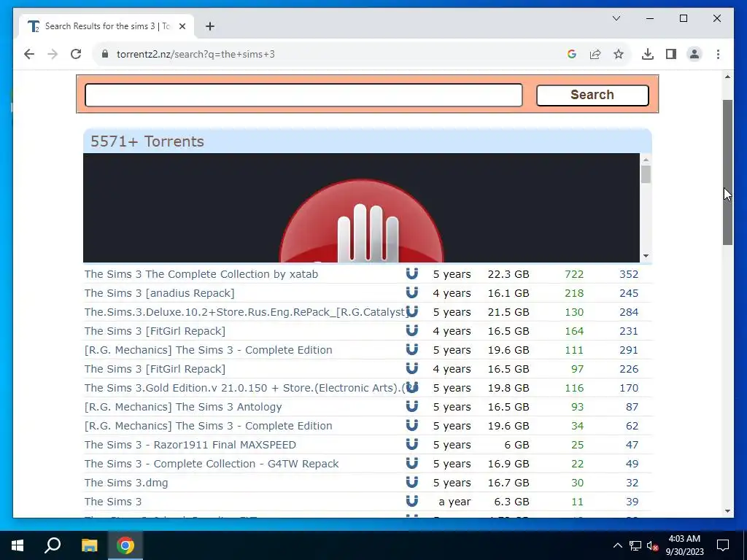This screenshot has height=560, width=747.
Task: Open The Sims 3 Gold Edition link
Action: click(245, 388)
